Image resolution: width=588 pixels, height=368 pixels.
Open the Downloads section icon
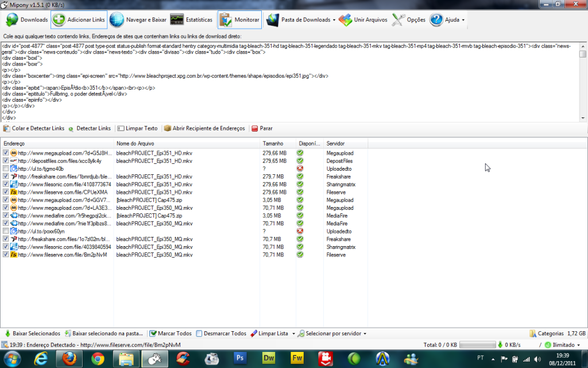pos(12,20)
